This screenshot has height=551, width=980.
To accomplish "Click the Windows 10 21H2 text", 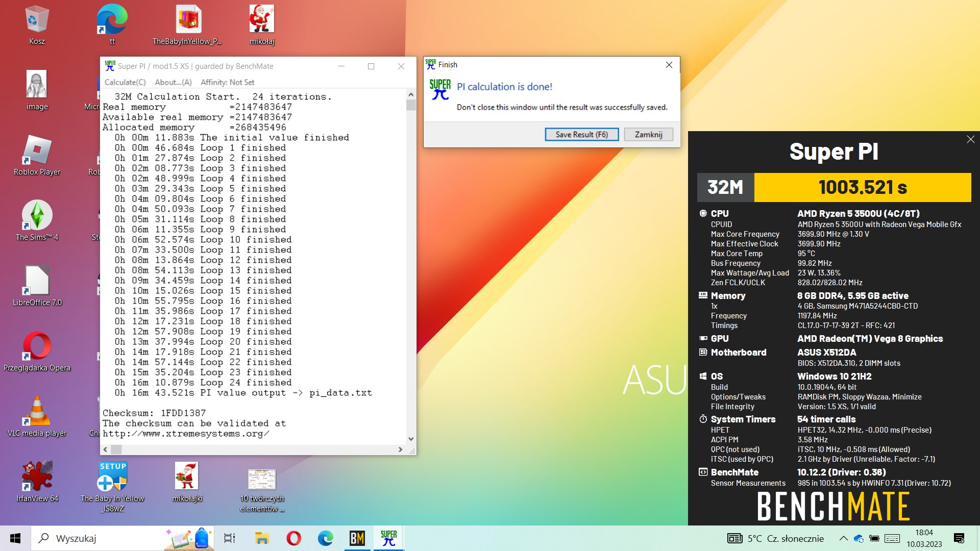I will (x=835, y=376).
